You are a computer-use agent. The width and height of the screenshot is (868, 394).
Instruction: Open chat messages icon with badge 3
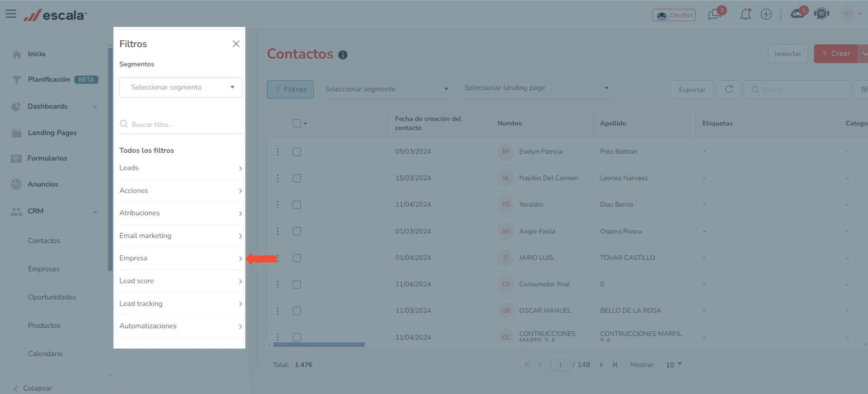[715, 14]
